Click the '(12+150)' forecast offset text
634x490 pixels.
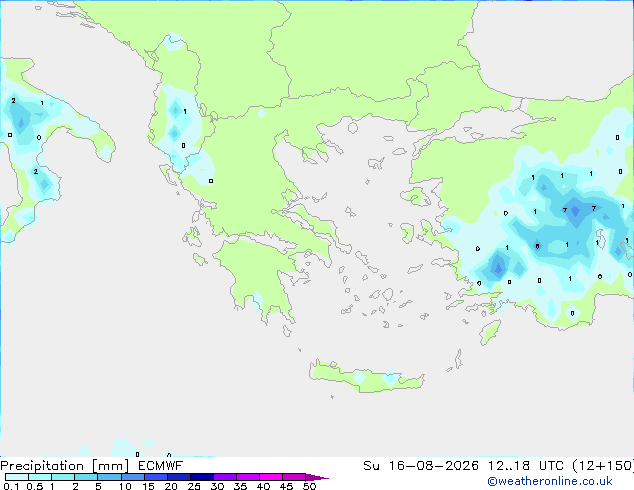click(603, 466)
